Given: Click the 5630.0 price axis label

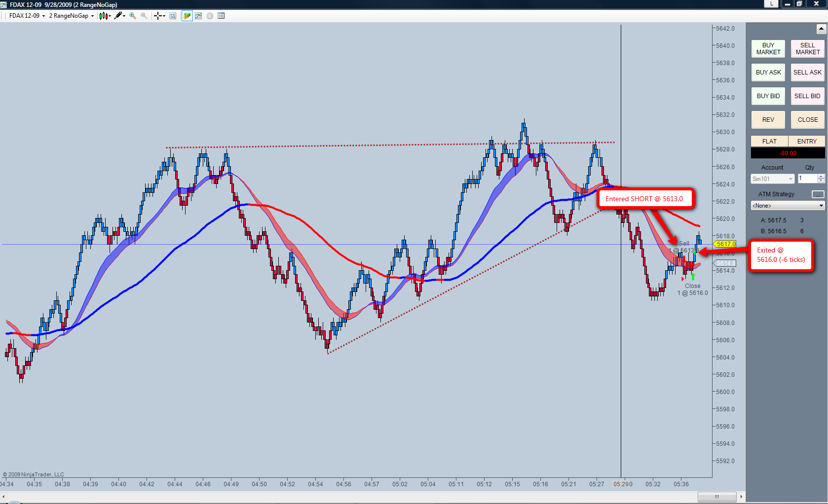Looking at the screenshot, I should pyautogui.click(x=725, y=132).
